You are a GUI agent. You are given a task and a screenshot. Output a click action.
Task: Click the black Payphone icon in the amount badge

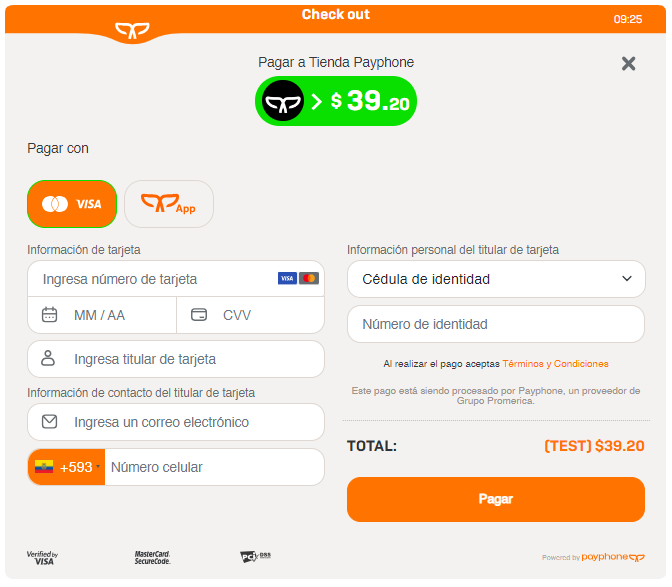283,101
